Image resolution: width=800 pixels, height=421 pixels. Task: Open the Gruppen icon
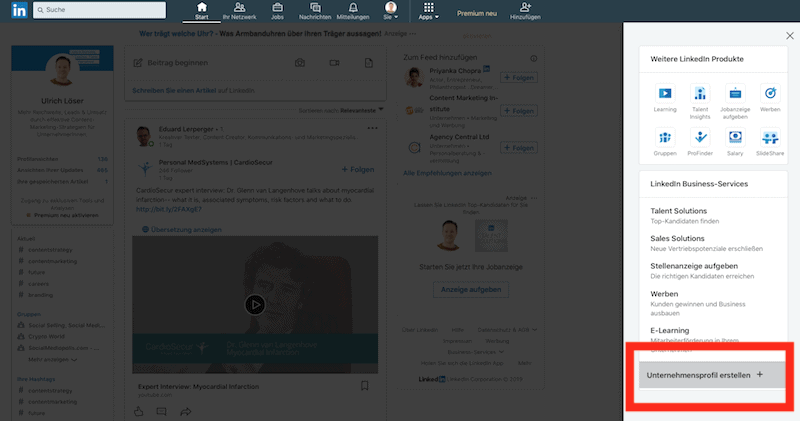tap(665, 138)
